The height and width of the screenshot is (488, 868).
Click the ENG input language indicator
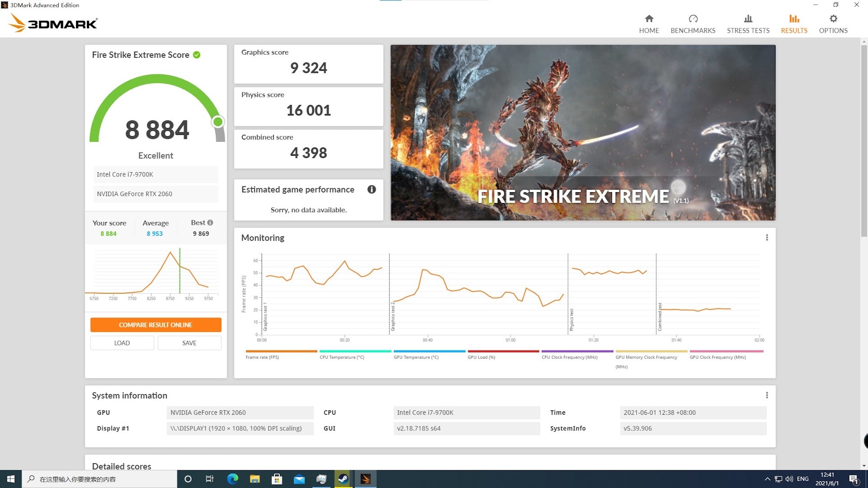click(802, 479)
